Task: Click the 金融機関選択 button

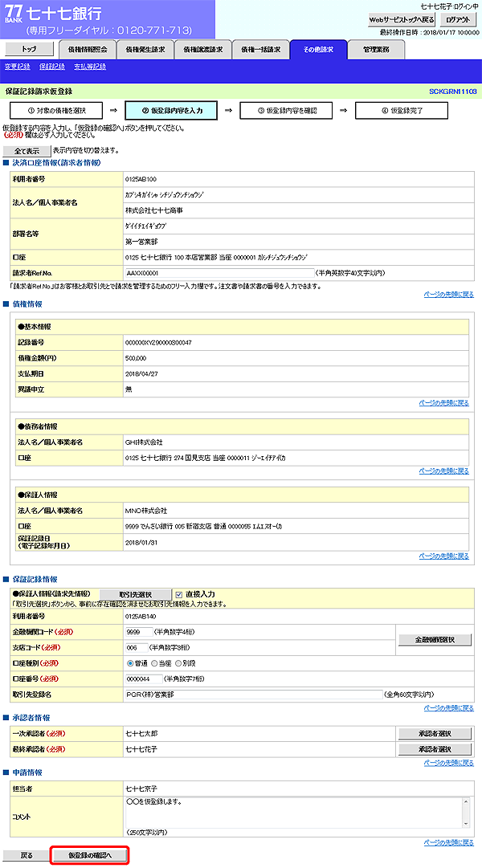Action: (435, 640)
